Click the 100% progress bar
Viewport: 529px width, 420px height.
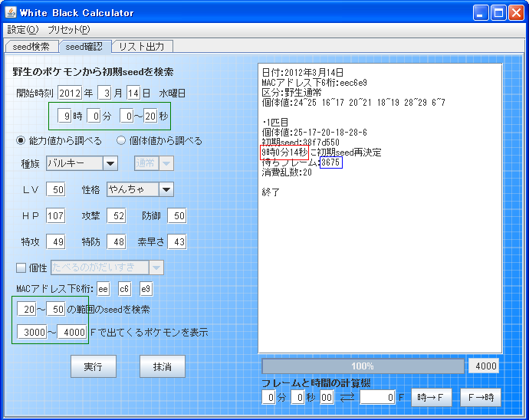363,366
